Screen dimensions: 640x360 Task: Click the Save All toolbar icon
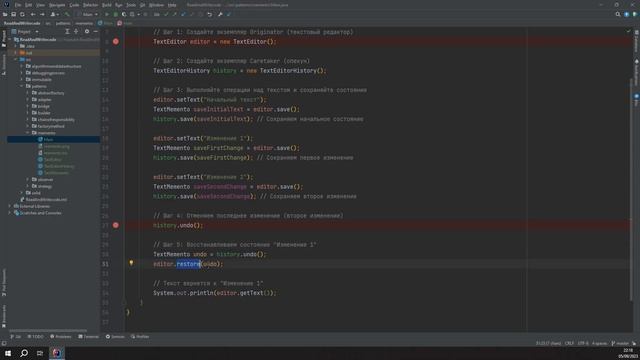tap(13, 14)
